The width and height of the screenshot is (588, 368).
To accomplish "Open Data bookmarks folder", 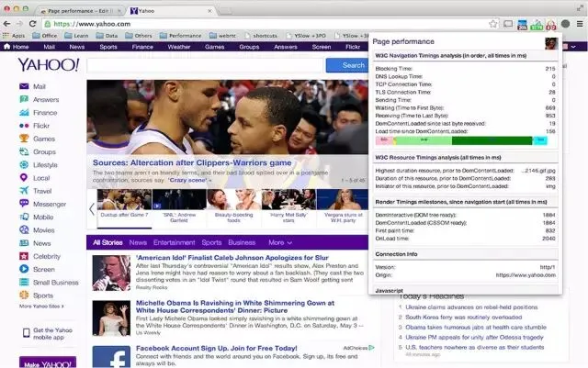I will click(x=107, y=36).
